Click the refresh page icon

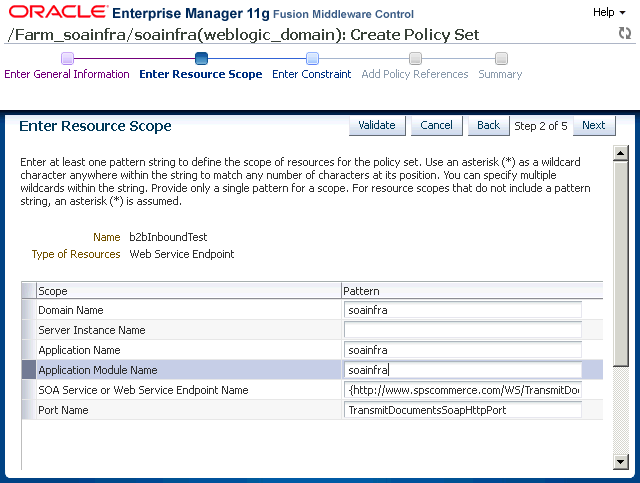[x=625, y=33]
